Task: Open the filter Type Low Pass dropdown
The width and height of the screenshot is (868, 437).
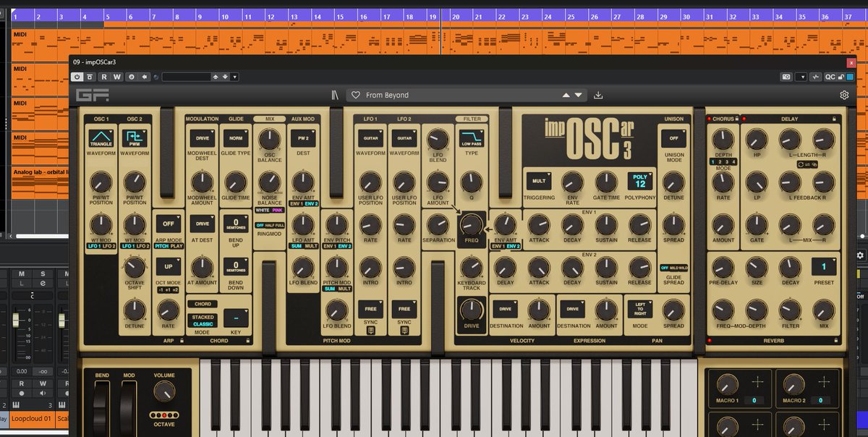Action: click(x=472, y=137)
